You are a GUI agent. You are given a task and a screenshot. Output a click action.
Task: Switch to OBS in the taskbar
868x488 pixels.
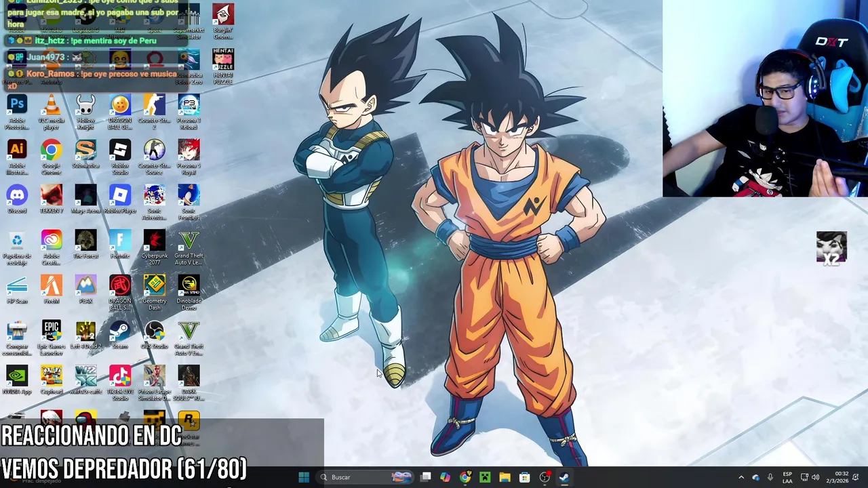point(545,477)
